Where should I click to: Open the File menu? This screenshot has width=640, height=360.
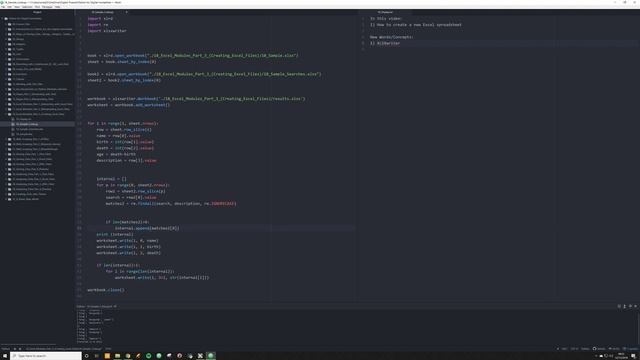[3, 7]
